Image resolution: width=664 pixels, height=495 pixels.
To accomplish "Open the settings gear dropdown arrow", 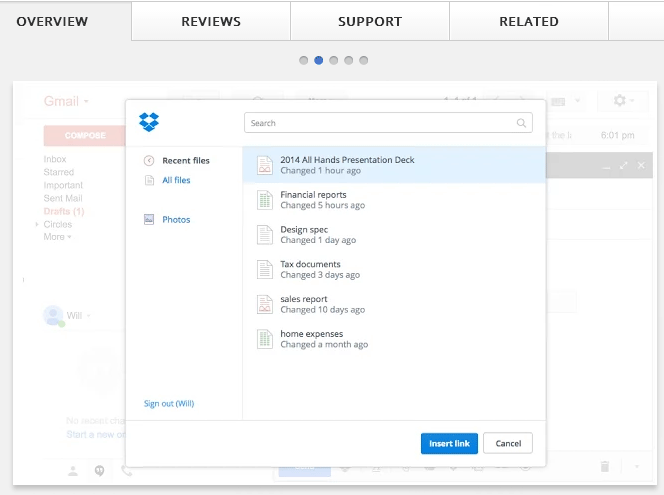I will click(x=632, y=101).
